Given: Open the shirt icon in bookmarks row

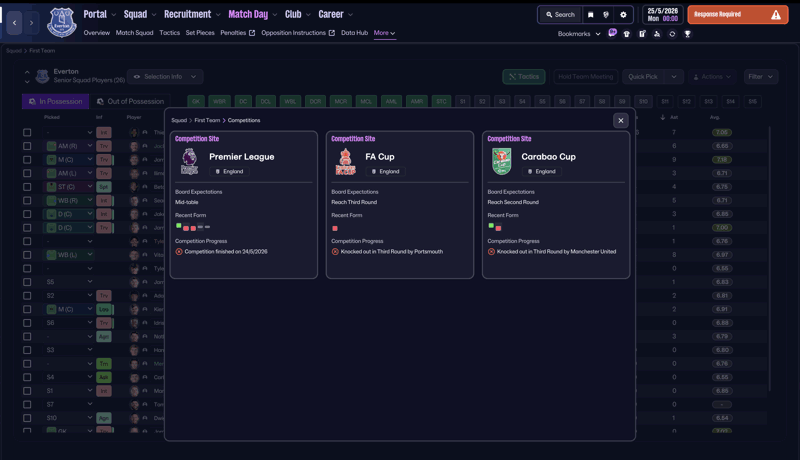Looking at the screenshot, I should (627, 34).
